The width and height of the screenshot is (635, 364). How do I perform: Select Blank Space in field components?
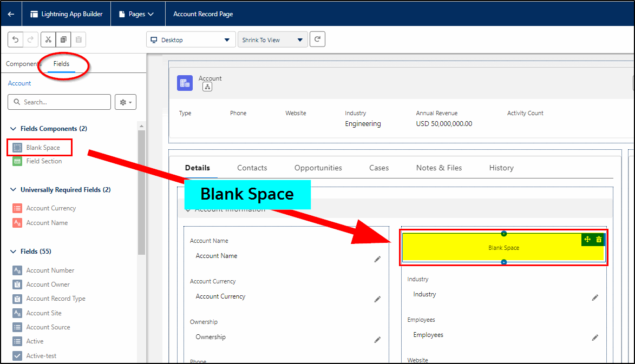[x=43, y=148]
